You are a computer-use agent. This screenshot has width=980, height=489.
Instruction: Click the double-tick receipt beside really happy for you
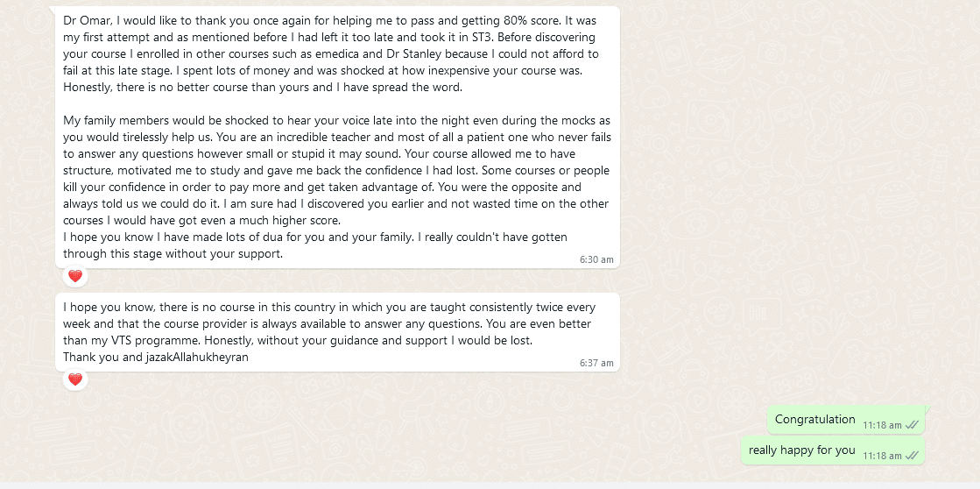[x=912, y=456]
